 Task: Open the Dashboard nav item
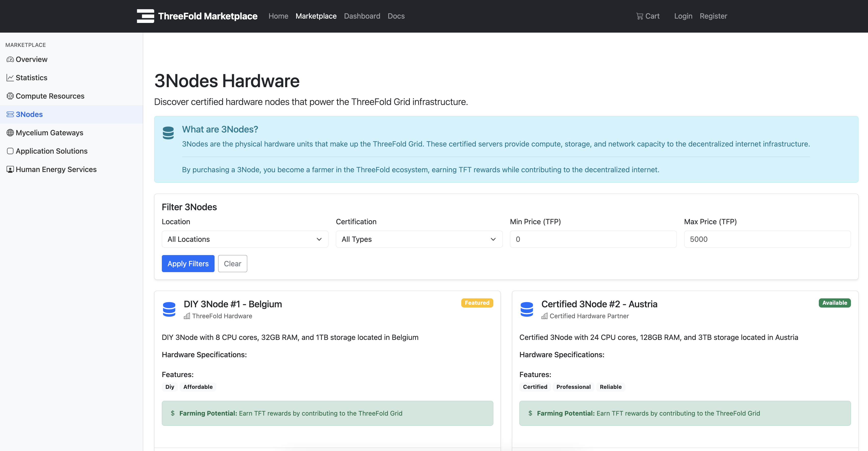pos(362,16)
